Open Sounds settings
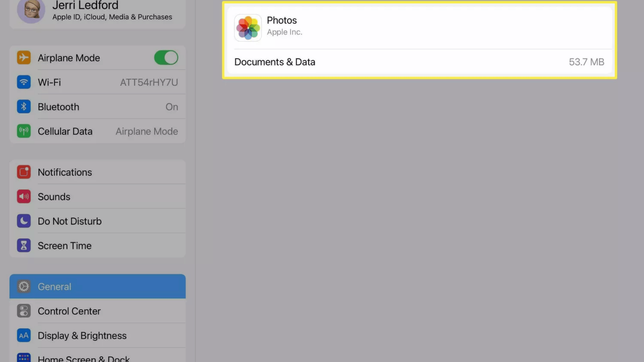Image resolution: width=644 pixels, height=362 pixels. click(x=98, y=196)
